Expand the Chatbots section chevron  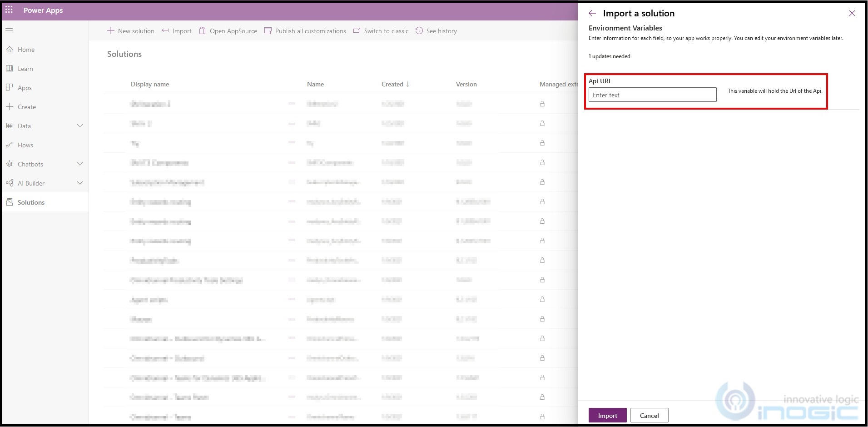pyautogui.click(x=80, y=164)
